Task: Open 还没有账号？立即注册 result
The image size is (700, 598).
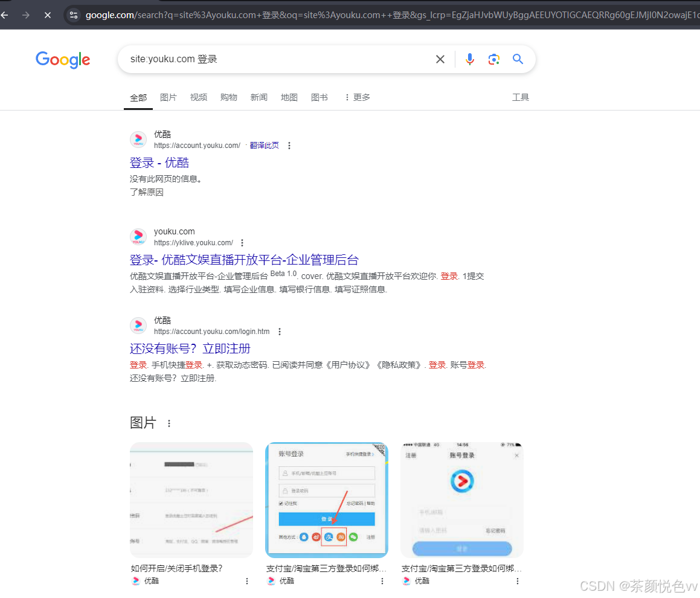Action: (x=190, y=349)
